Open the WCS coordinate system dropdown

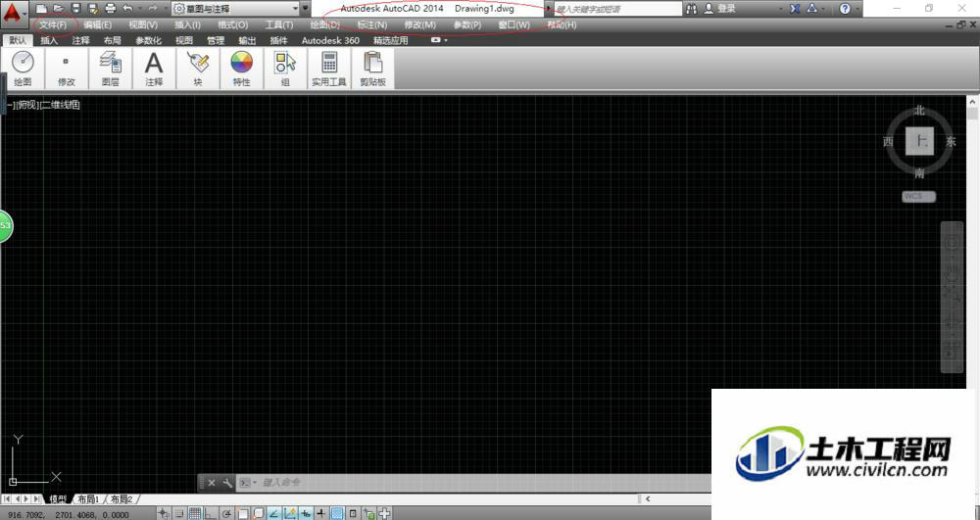click(x=919, y=197)
